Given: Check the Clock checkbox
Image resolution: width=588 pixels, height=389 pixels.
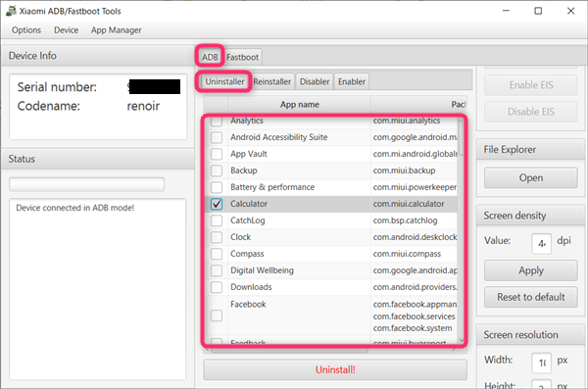Looking at the screenshot, I should (x=217, y=237).
